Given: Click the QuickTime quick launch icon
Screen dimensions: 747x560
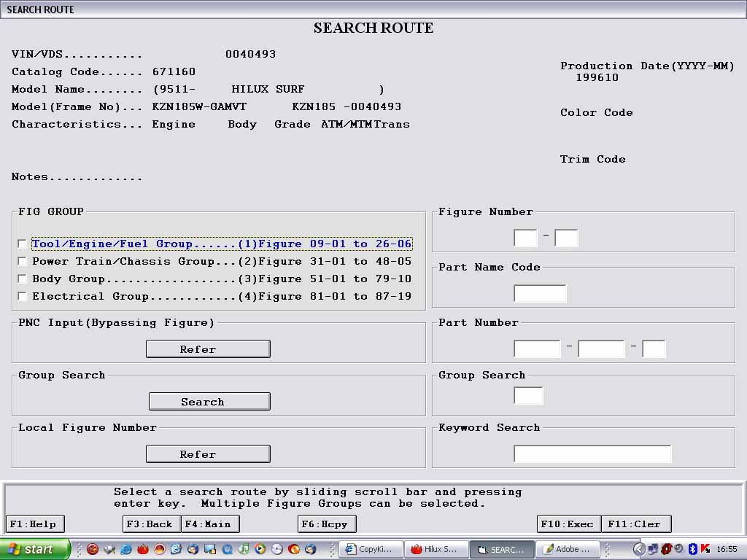Looking at the screenshot, I should click(x=227, y=549).
